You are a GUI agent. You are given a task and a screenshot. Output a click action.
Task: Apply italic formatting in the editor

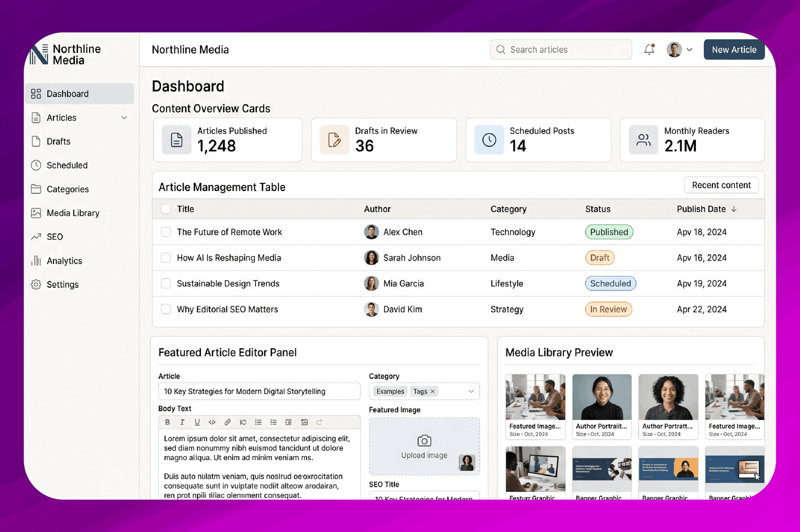(182, 422)
